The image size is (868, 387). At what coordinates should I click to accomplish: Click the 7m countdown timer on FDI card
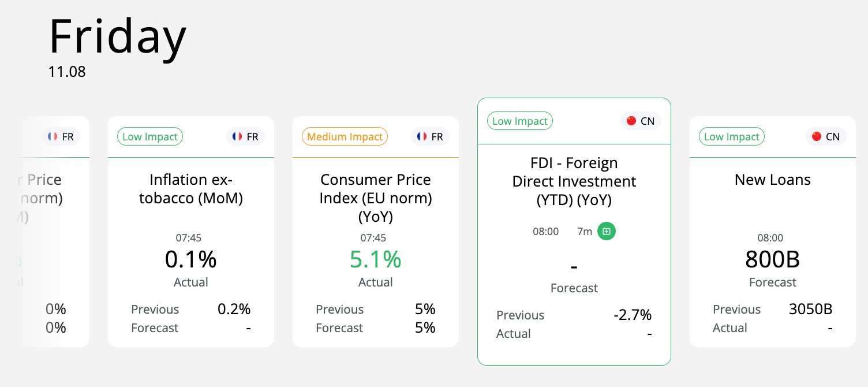point(584,231)
